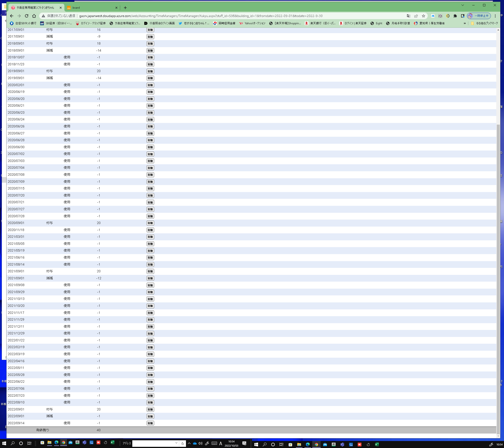
Task: Bookmark this page with star icon
Action: pos(423,16)
